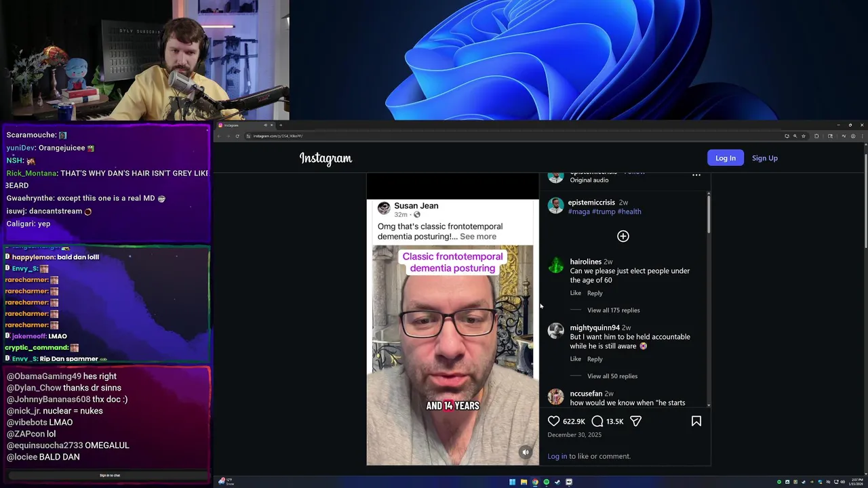This screenshot has height=488, width=868.
Task: Click the Susan Jean name in video
Action: (x=416, y=206)
